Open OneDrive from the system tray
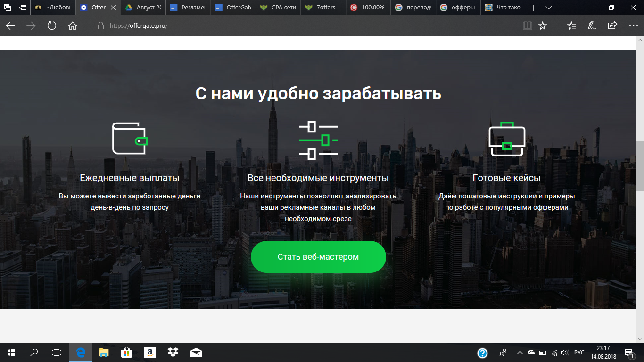This screenshot has height=362, width=644. pos(532,351)
